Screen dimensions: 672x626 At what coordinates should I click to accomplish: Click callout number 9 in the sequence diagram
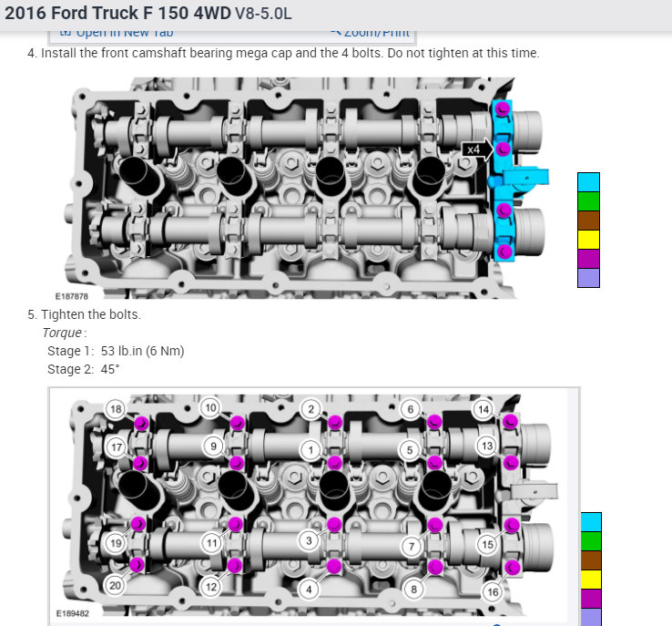tap(213, 446)
